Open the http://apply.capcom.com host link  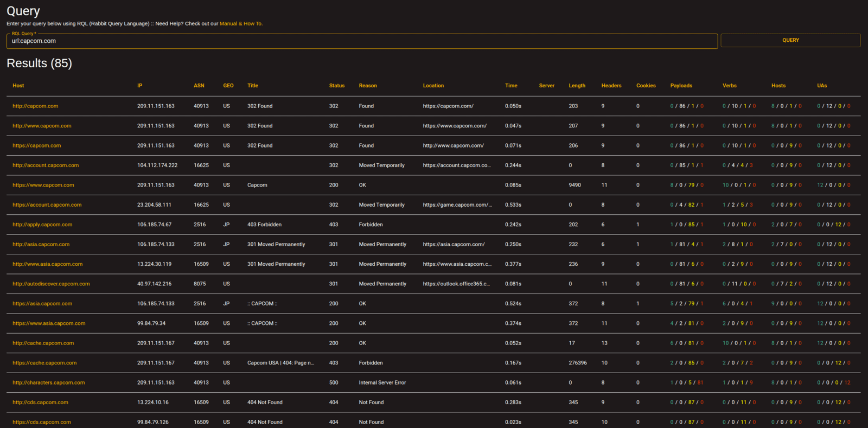click(x=42, y=225)
